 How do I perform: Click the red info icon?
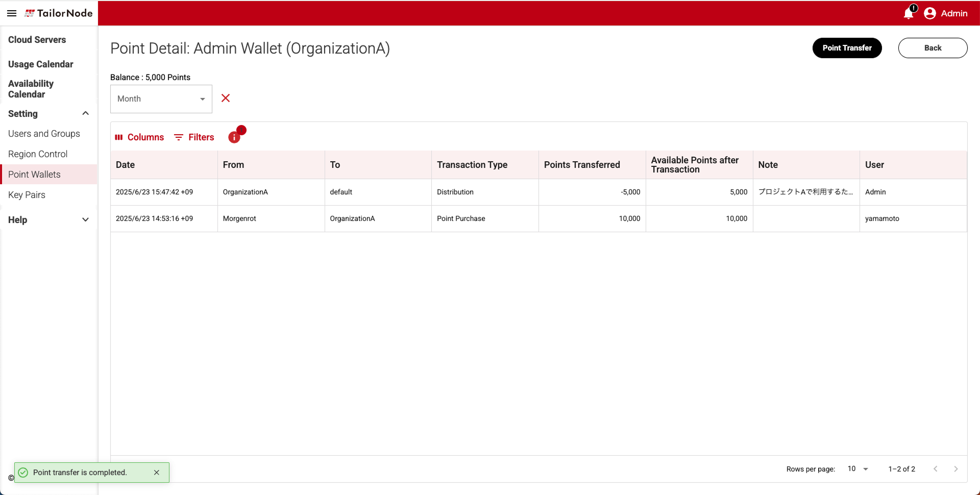click(x=234, y=137)
